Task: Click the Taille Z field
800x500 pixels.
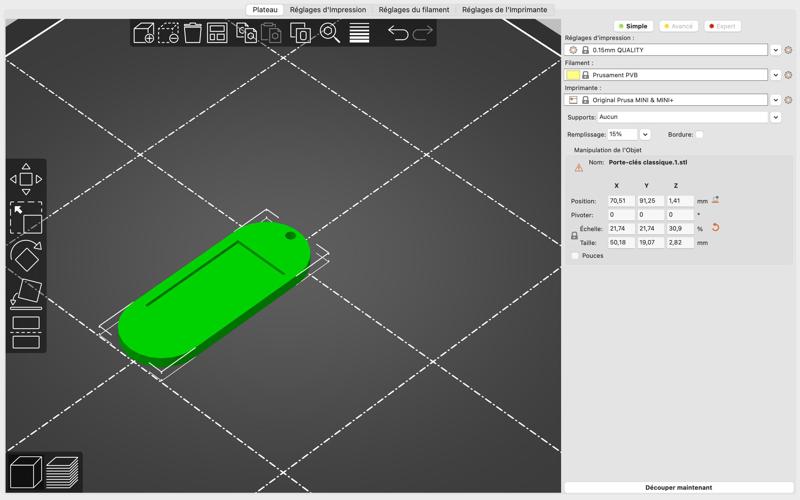Action: coord(680,242)
